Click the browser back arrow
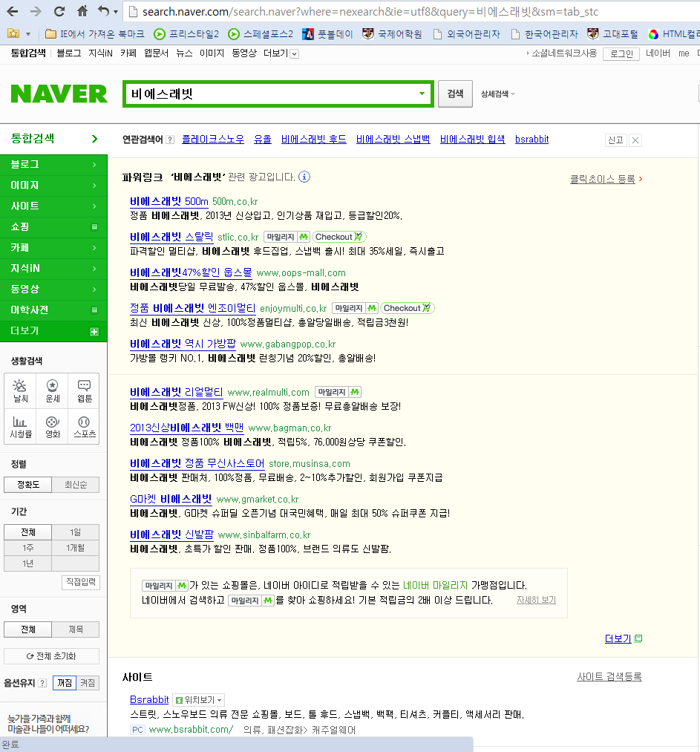Viewport: 700px width, 752px height. [13, 12]
